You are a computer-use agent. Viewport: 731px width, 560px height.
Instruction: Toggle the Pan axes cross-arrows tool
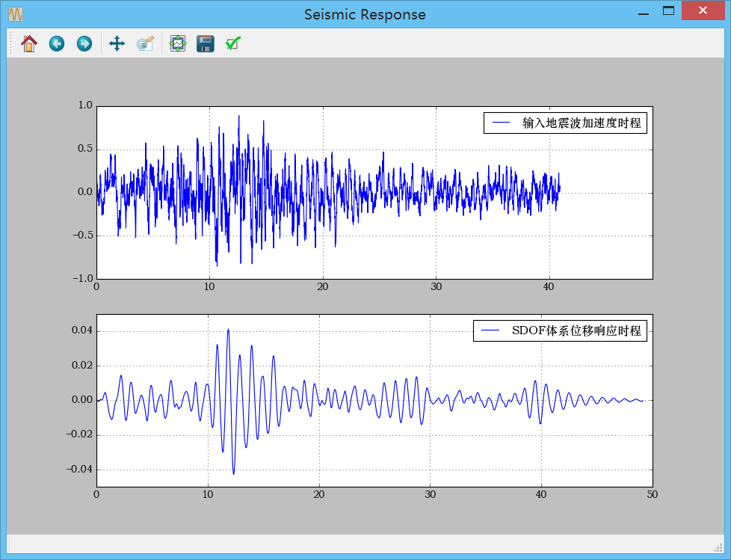pos(117,44)
